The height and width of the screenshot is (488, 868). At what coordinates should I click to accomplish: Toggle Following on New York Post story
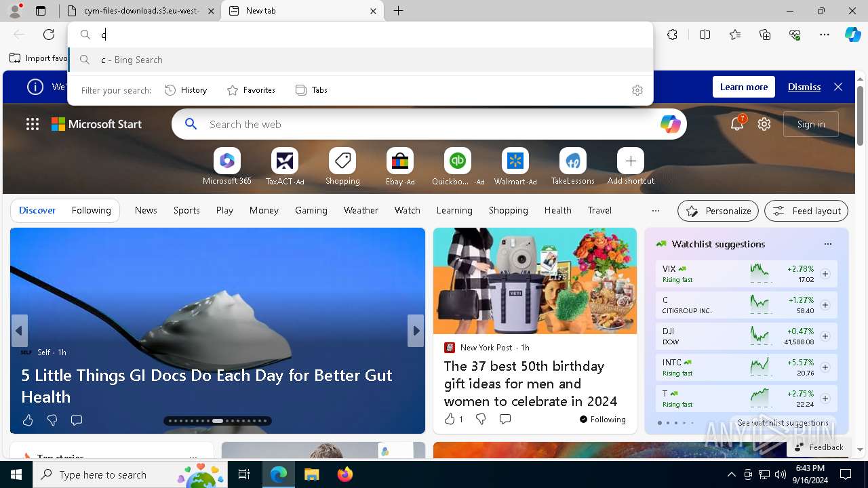tap(602, 420)
